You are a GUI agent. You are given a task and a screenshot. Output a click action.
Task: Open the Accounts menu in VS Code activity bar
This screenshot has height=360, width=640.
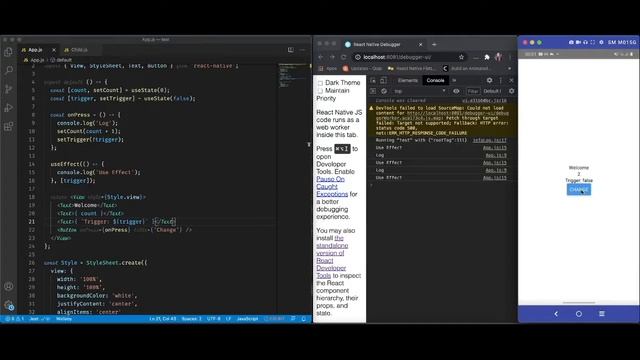tap(8, 287)
